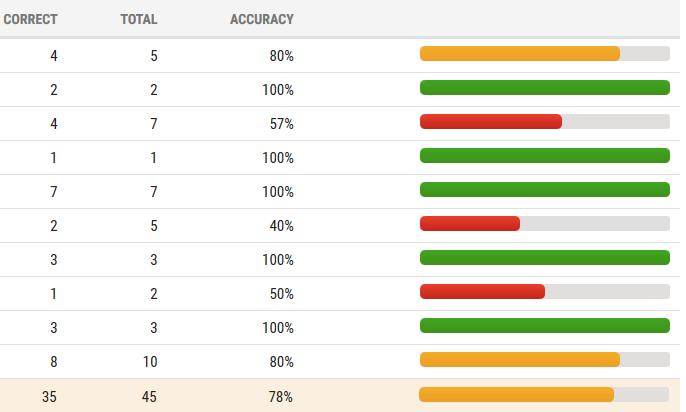This screenshot has height=412, width=686.
Task: Click the 50% accuracy cell
Action: click(281, 294)
